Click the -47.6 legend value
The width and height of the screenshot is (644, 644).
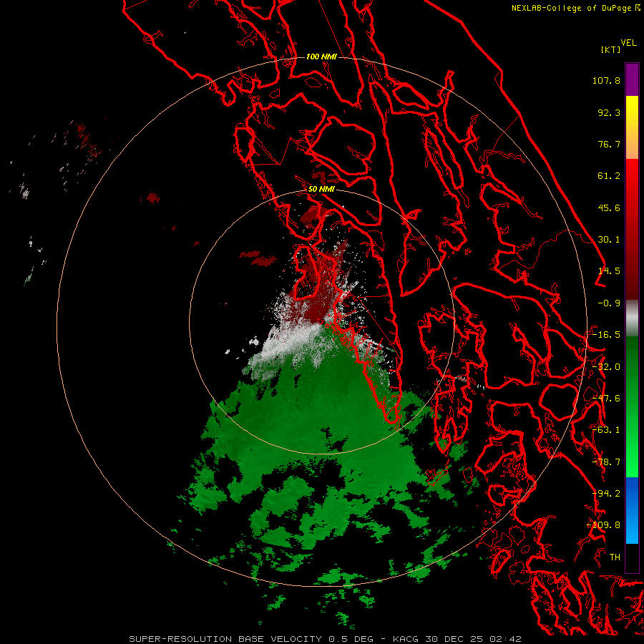(606, 399)
